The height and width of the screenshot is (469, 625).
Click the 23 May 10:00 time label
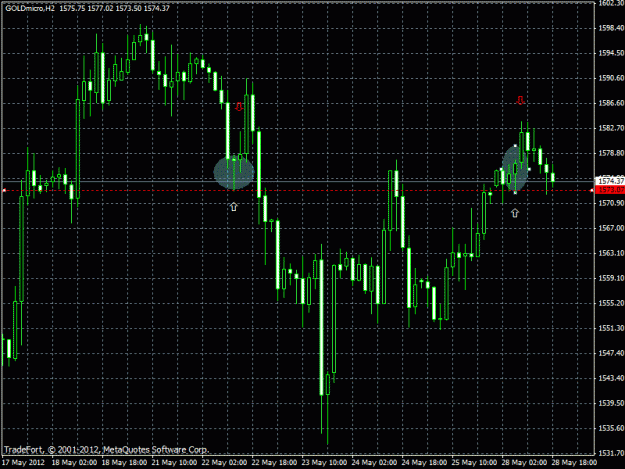[324, 463]
